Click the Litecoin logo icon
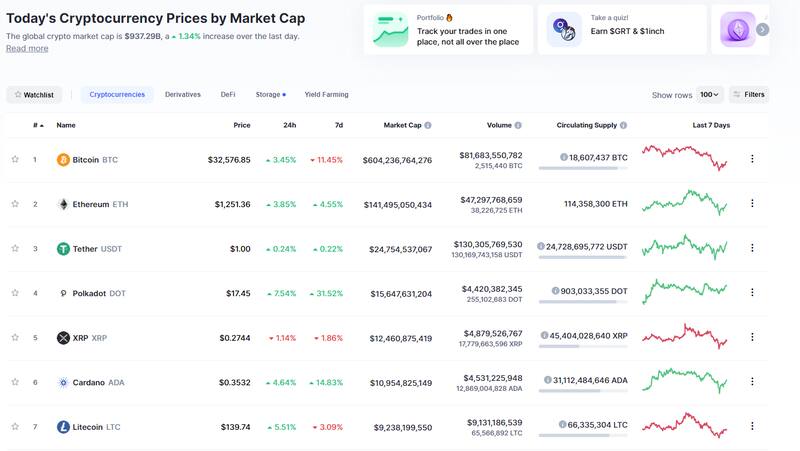The width and height of the screenshot is (800, 451). [63, 427]
